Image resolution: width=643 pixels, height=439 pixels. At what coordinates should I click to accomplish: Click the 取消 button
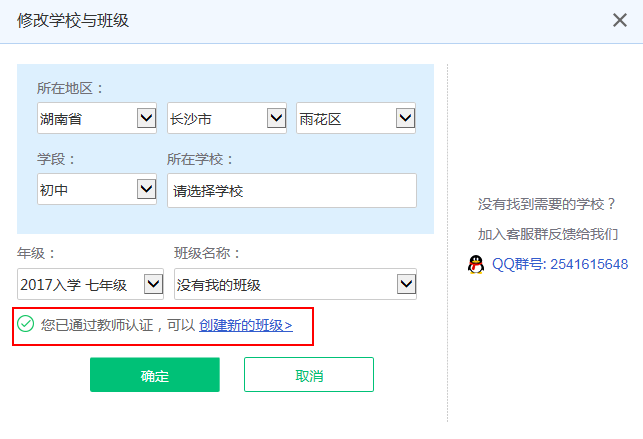[x=309, y=375]
